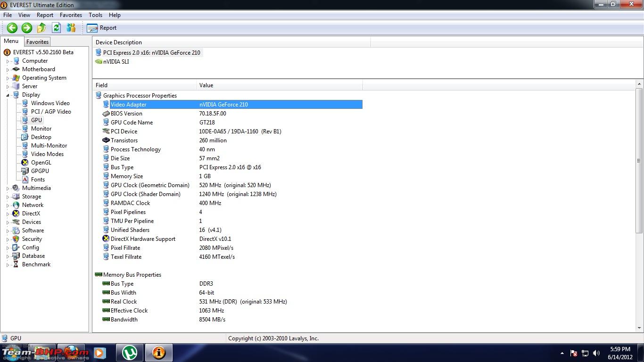Click the Up one level toolbar icon
The height and width of the screenshot is (362, 644).
[x=41, y=28]
